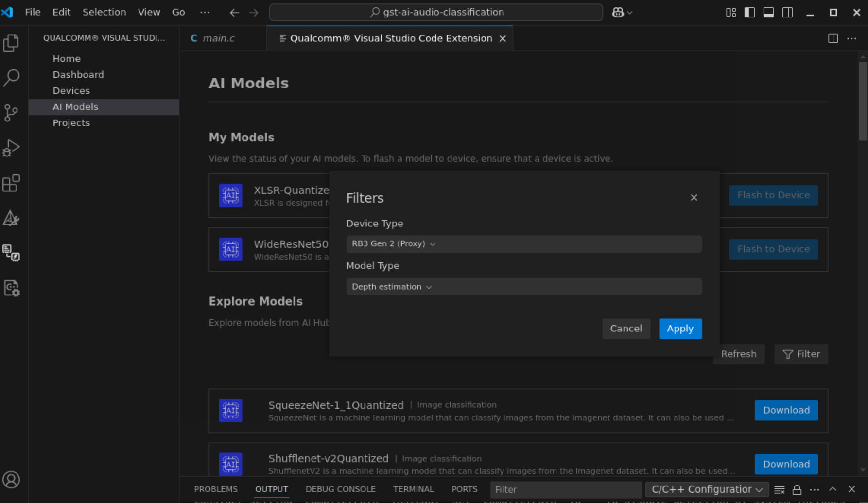This screenshot has width=868, height=503.
Task: Switch to the PORTS tab
Action: point(464,489)
